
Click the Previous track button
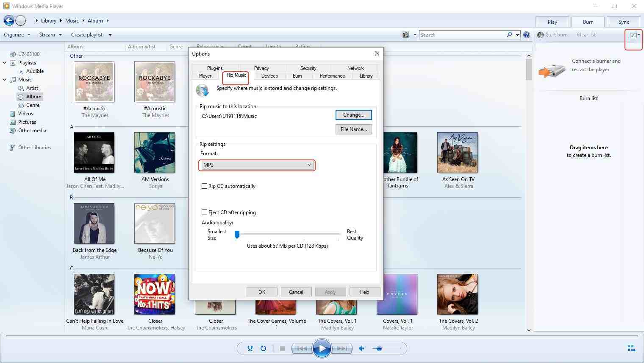click(302, 349)
